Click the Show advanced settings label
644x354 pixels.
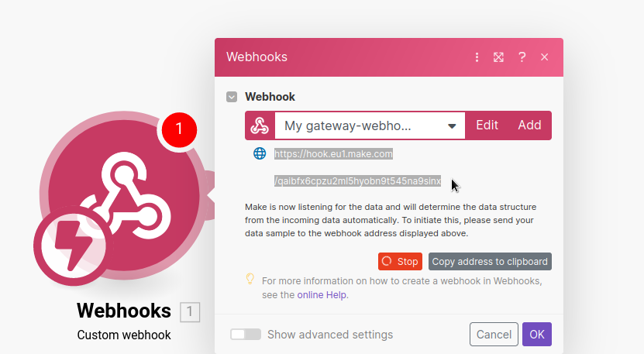pos(330,335)
